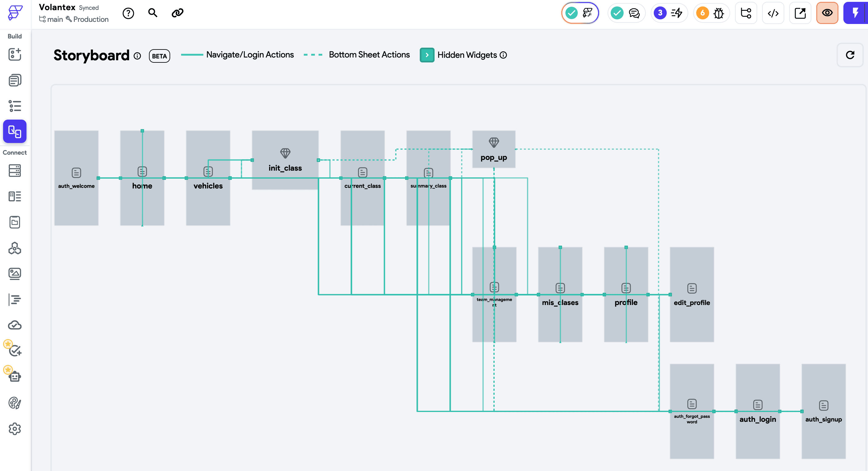Click the Widget Palette add icon
This screenshot has height=471, width=868.
(14, 54)
